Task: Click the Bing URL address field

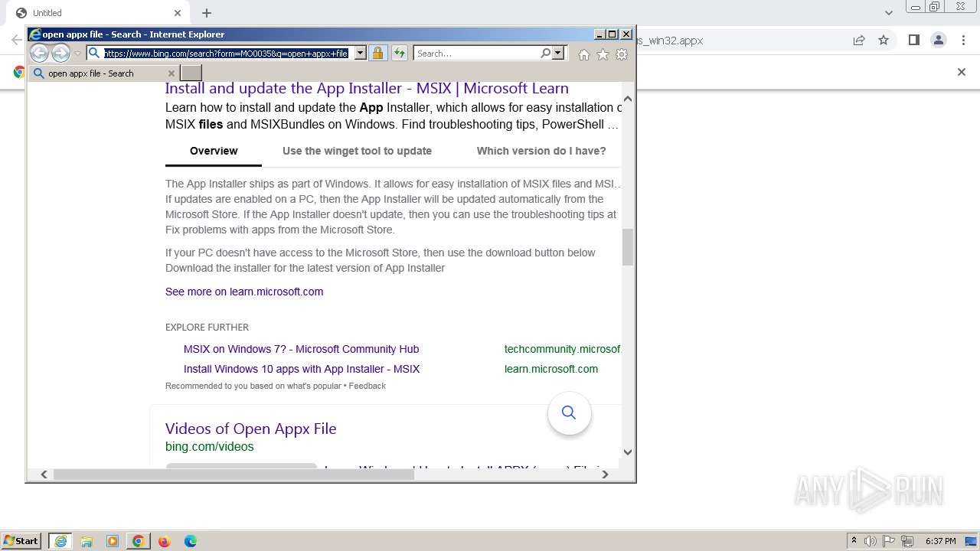Action: pos(227,54)
